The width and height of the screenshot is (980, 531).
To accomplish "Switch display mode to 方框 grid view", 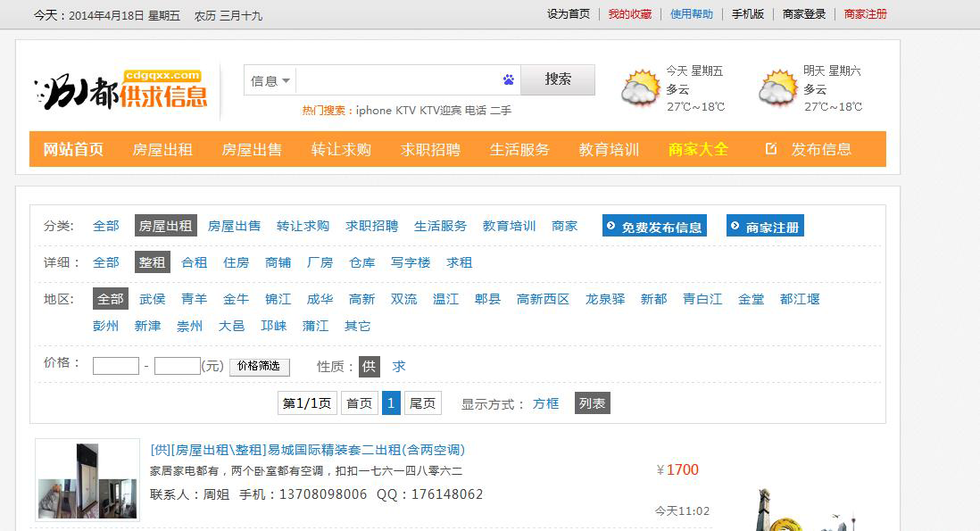I will click(x=545, y=403).
